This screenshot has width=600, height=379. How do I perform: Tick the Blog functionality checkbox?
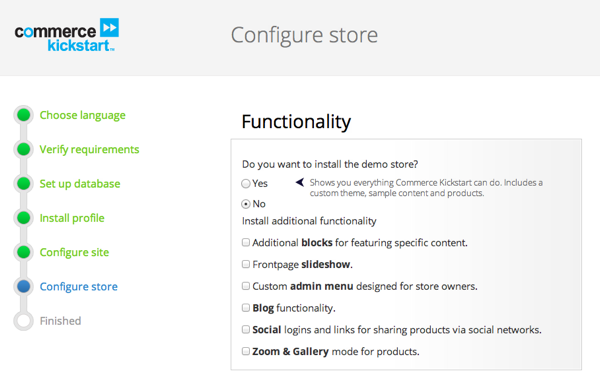(246, 308)
